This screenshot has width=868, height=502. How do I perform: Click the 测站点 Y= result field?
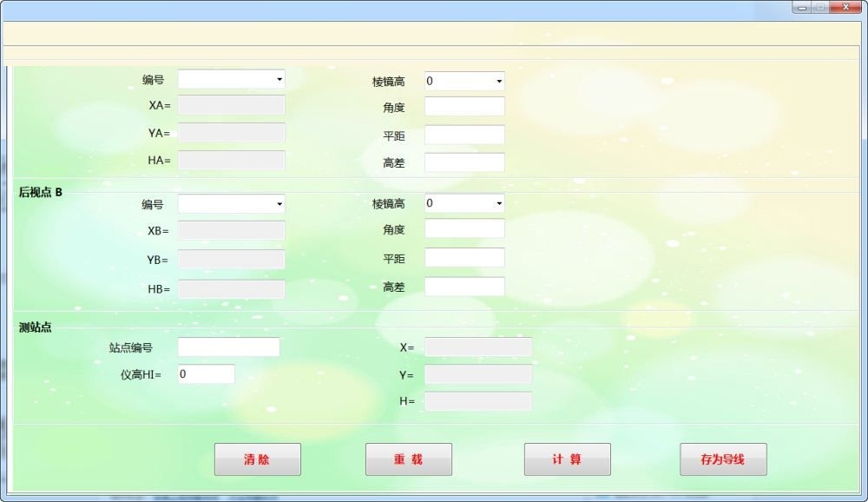tap(478, 374)
